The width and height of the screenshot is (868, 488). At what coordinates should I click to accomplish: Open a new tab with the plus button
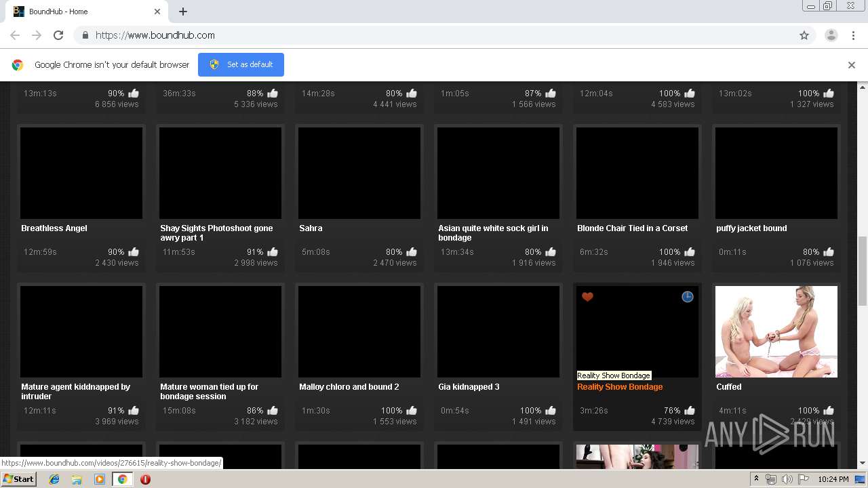(x=183, y=12)
